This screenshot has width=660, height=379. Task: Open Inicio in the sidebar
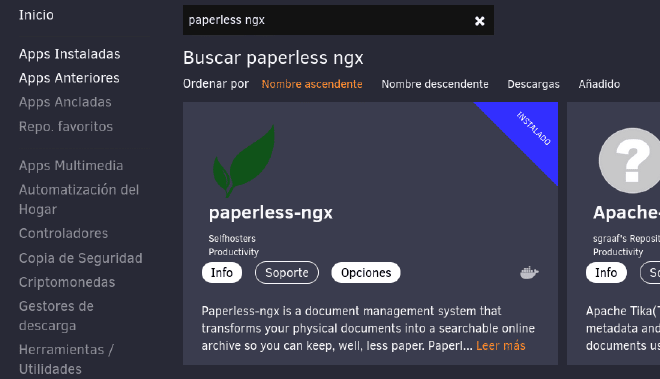[36, 15]
